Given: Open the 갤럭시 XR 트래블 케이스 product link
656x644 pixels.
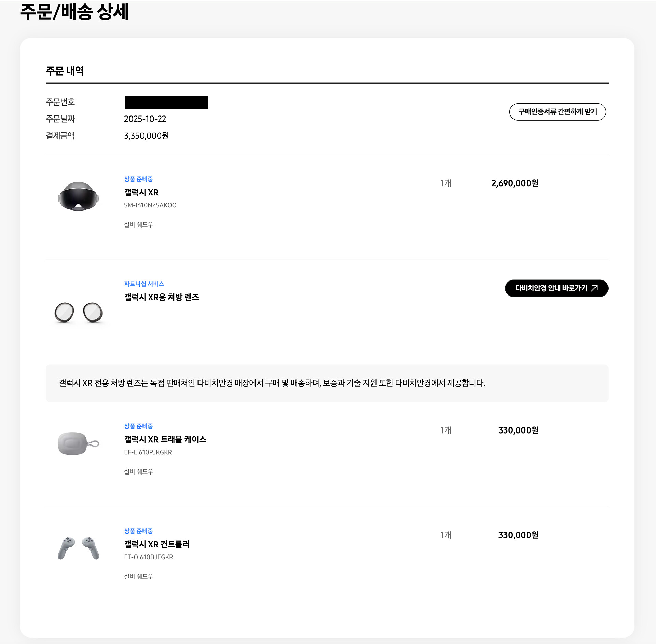Looking at the screenshot, I should click(x=165, y=440).
